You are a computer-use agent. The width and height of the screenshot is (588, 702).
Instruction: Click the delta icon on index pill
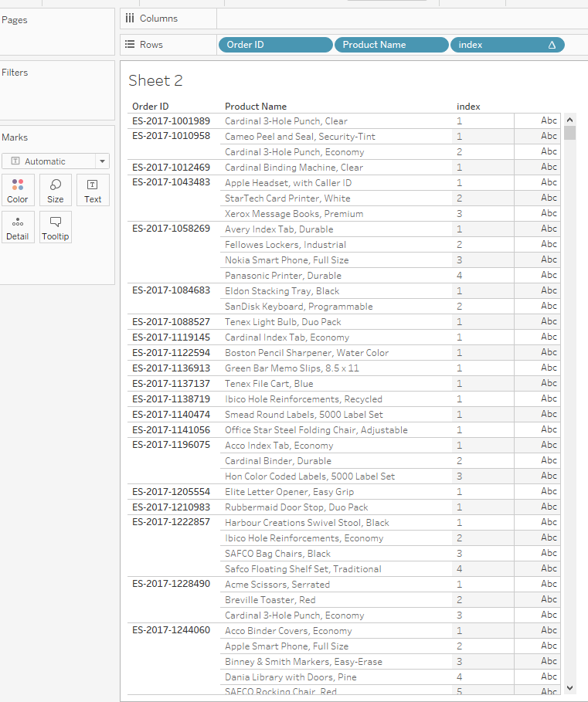552,45
